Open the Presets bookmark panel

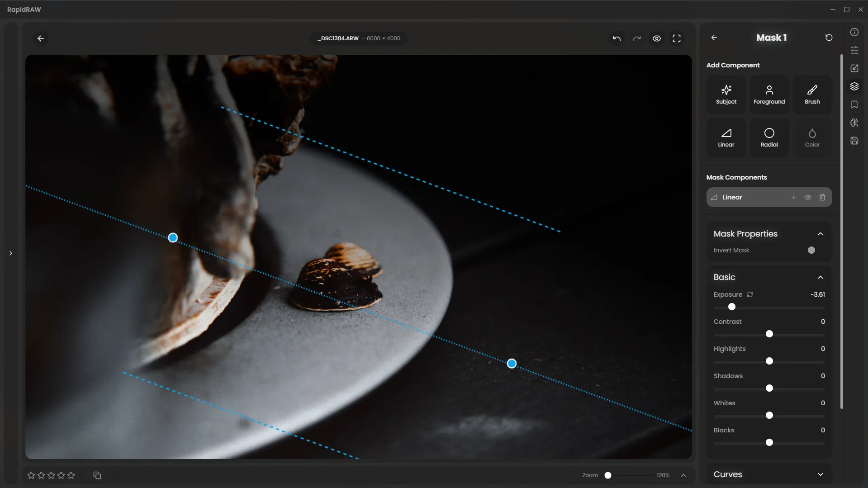(854, 104)
